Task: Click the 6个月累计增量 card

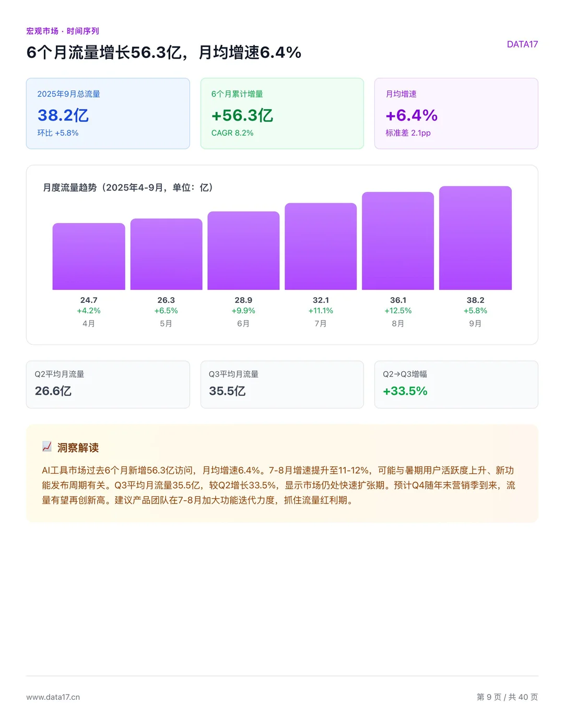Action: click(282, 113)
